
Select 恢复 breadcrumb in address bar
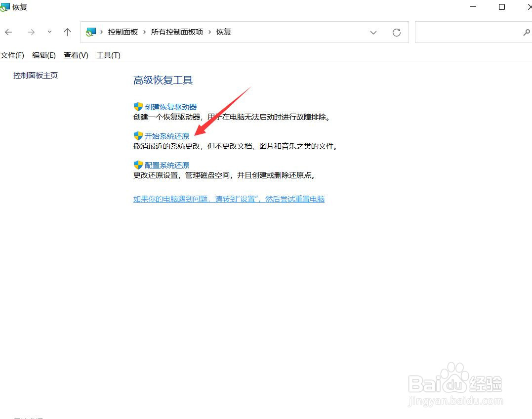click(224, 32)
